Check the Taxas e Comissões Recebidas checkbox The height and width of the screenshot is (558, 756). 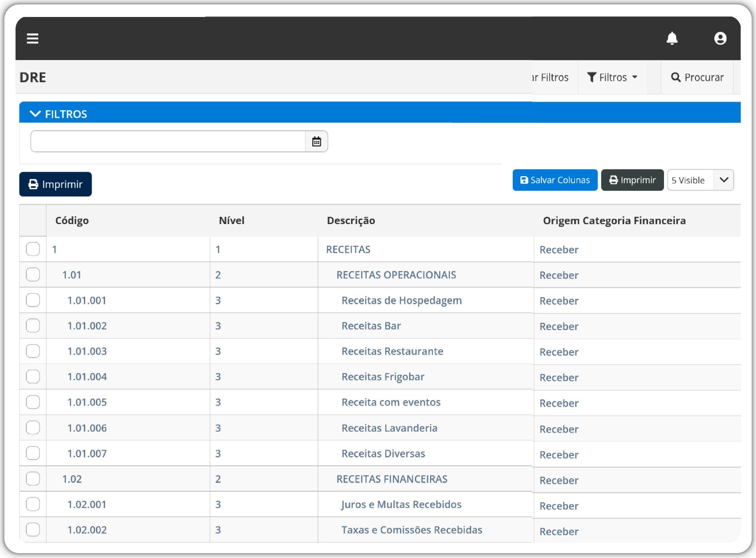tap(33, 529)
